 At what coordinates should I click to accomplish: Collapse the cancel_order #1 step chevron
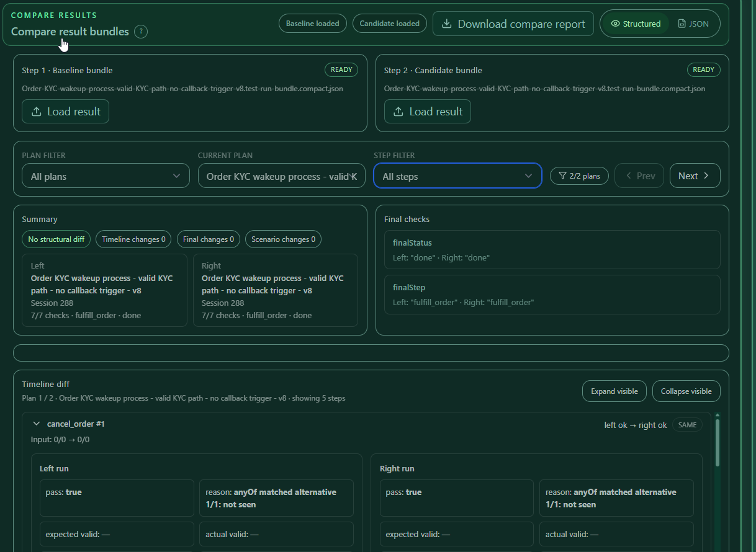[37, 424]
